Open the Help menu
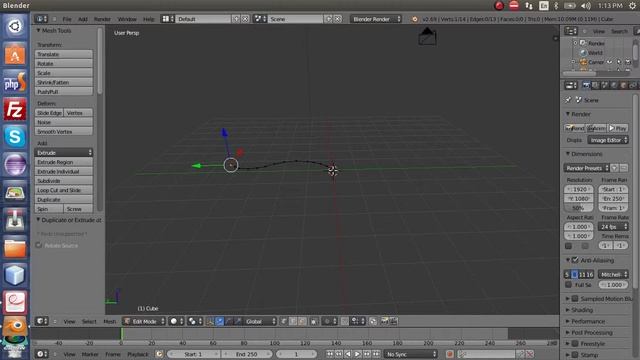The width and height of the screenshot is (640, 360). 149,19
